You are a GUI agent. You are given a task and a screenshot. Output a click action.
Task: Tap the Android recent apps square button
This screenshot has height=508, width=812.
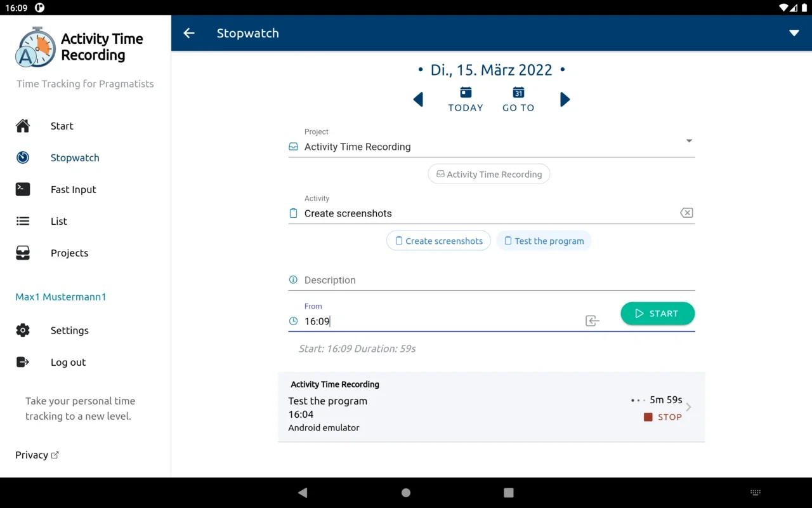coord(508,493)
